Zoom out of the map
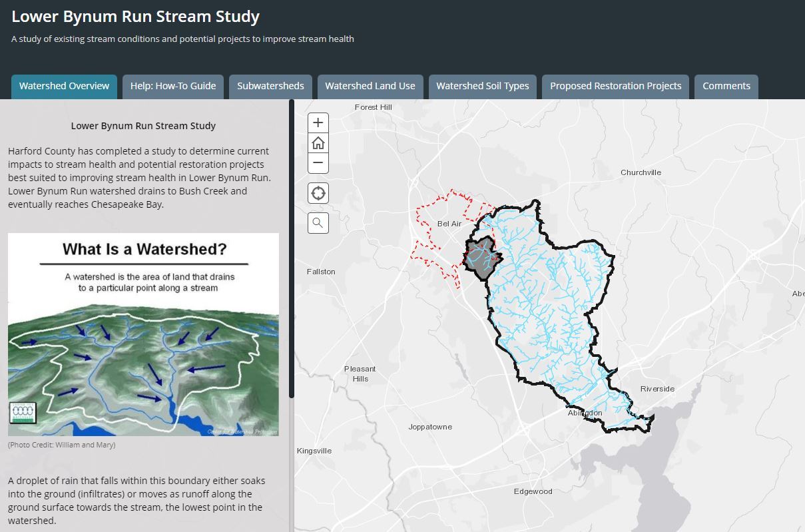 318,162
